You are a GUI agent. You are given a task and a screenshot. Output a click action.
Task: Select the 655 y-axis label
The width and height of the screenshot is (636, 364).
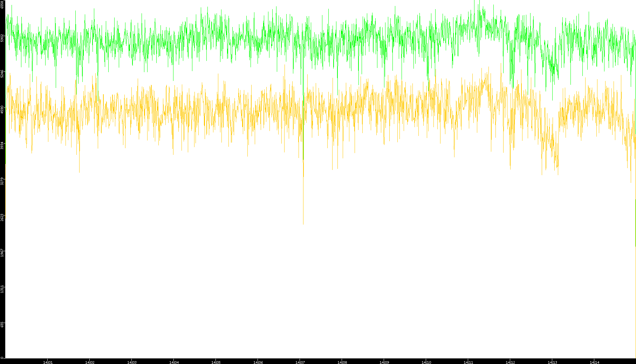pyautogui.click(x=2, y=325)
